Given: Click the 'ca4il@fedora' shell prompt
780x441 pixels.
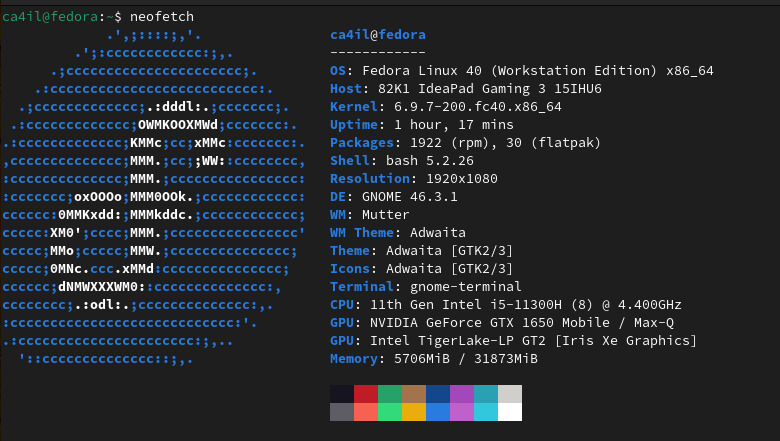Looking at the screenshot, I should pos(50,17).
